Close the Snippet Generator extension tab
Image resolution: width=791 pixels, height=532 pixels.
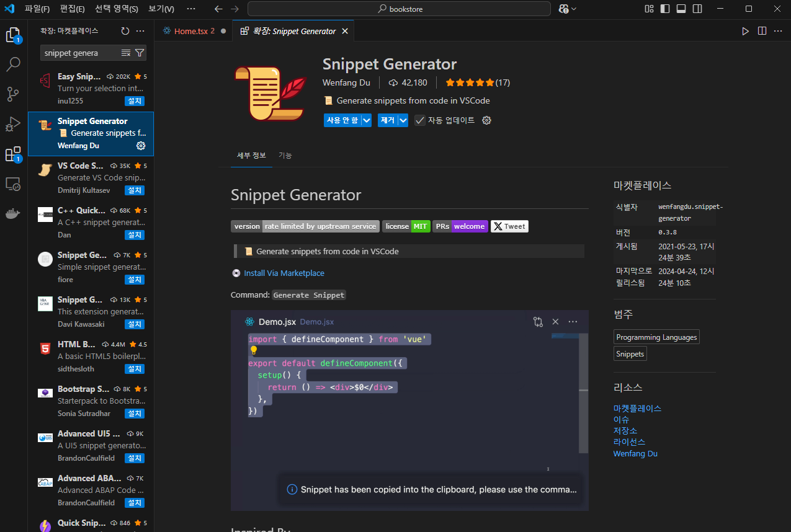[x=345, y=31]
